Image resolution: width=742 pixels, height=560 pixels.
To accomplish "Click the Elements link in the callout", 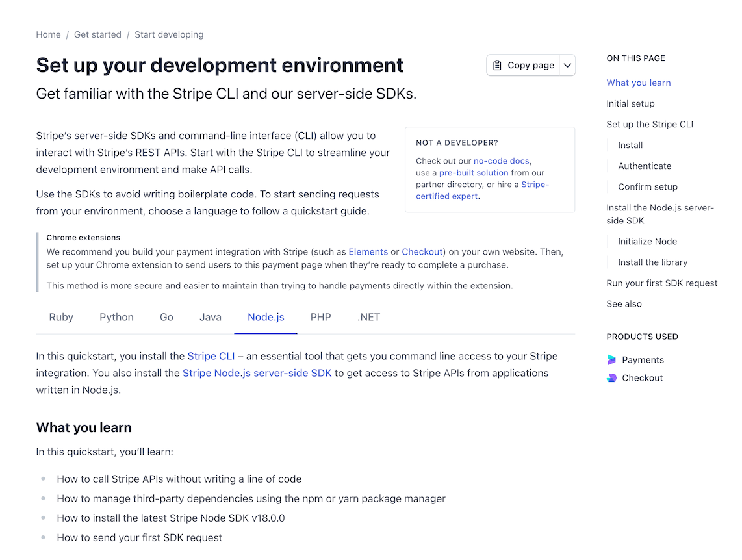I will tap(368, 251).
